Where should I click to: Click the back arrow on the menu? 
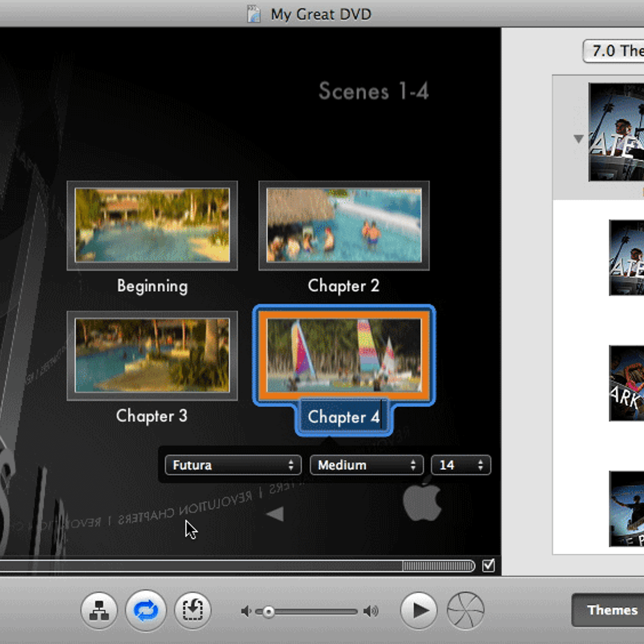(x=275, y=514)
